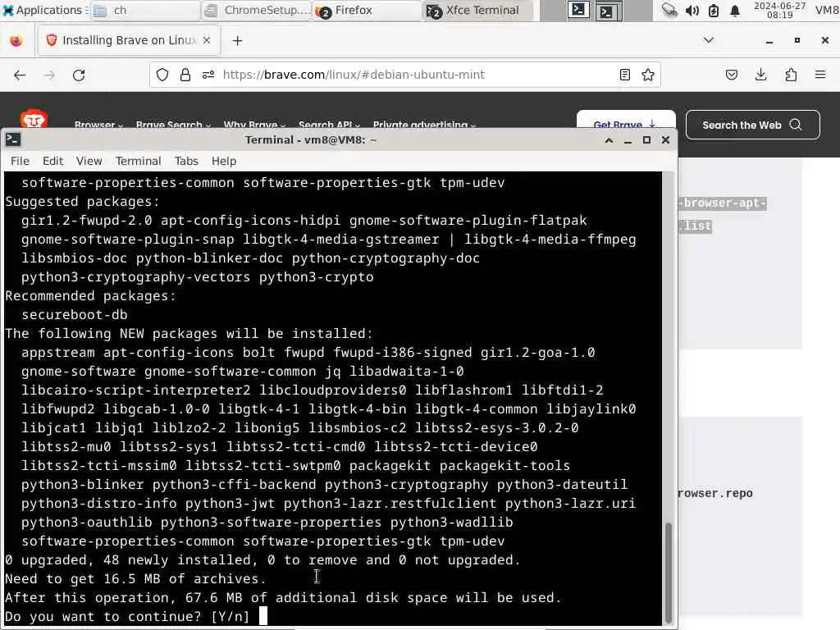The image size is (840, 630).
Task: Open the network connection tray icon
Action: (669, 10)
